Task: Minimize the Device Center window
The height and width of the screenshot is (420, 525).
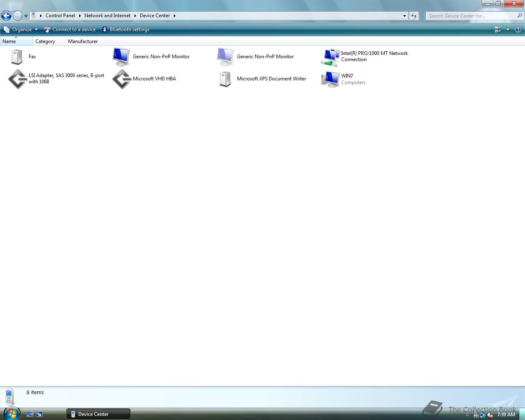Action: point(487,4)
